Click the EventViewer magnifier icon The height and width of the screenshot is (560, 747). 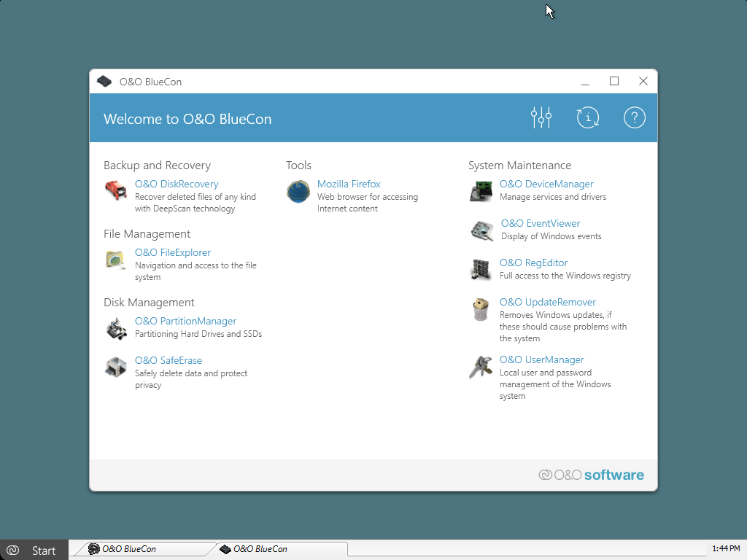(x=481, y=231)
